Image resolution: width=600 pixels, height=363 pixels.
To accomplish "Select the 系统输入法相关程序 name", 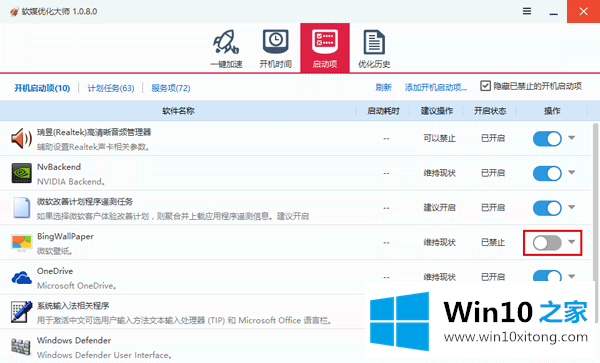I will coord(73,306).
